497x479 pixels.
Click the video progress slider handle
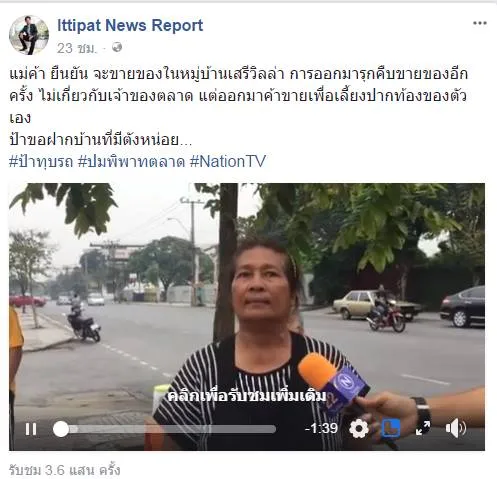coord(61,429)
